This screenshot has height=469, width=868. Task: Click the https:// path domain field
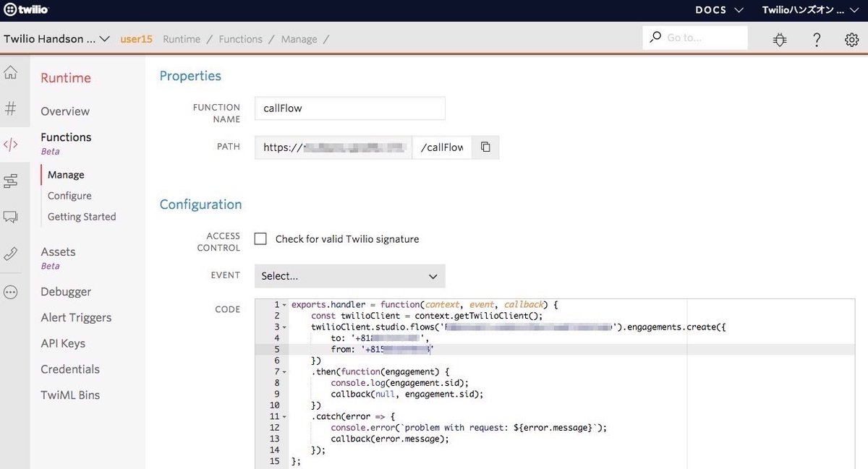point(333,147)
